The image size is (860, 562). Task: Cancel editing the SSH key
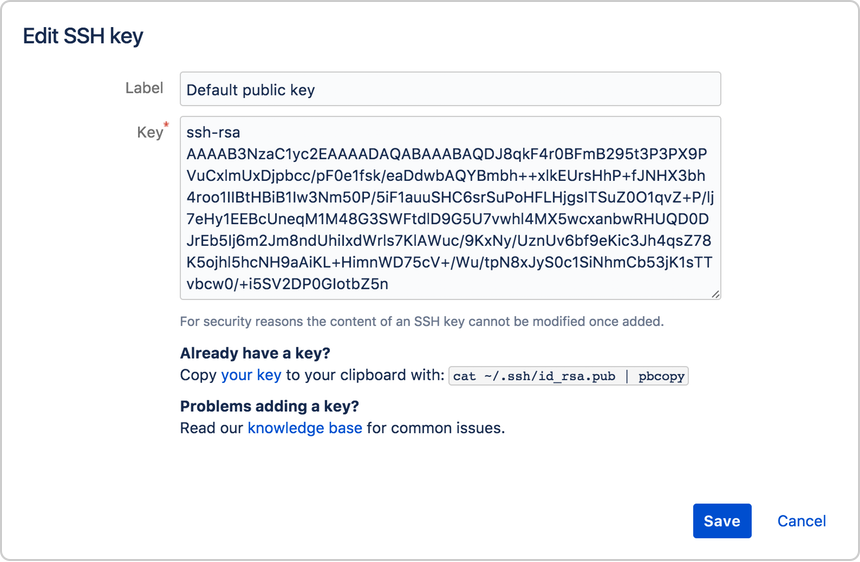(x=801, y=520)
